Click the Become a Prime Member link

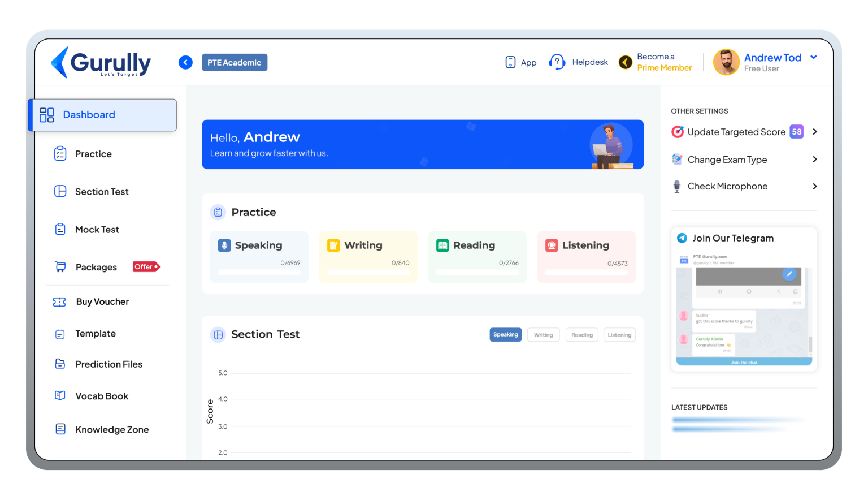point(656,62)
